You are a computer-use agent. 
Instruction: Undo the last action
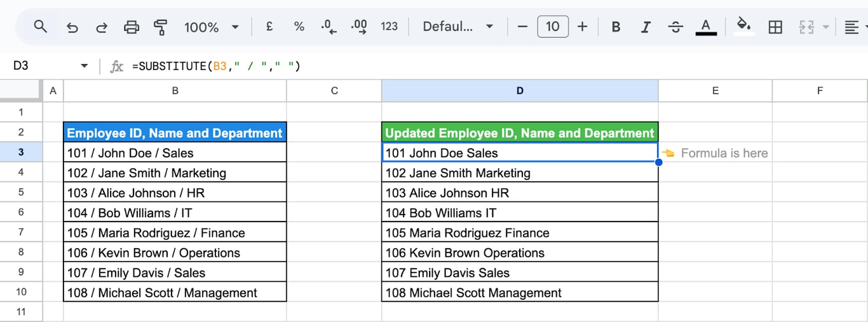[72, 27]
